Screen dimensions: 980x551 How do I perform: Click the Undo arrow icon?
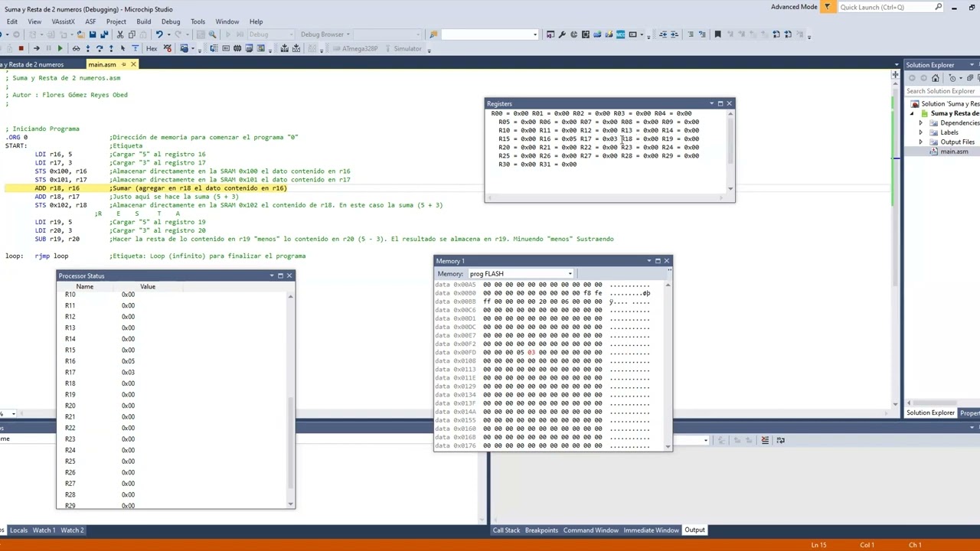(x=159, y=34)
